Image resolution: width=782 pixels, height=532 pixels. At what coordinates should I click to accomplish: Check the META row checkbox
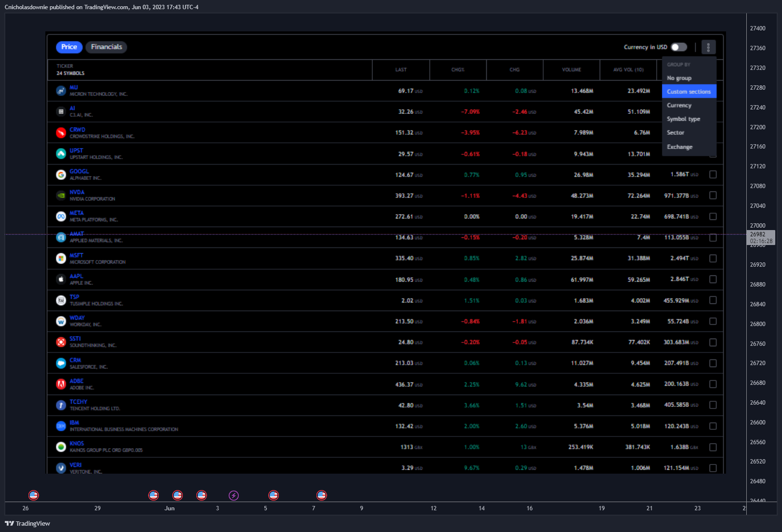click(x=713, y=217)
